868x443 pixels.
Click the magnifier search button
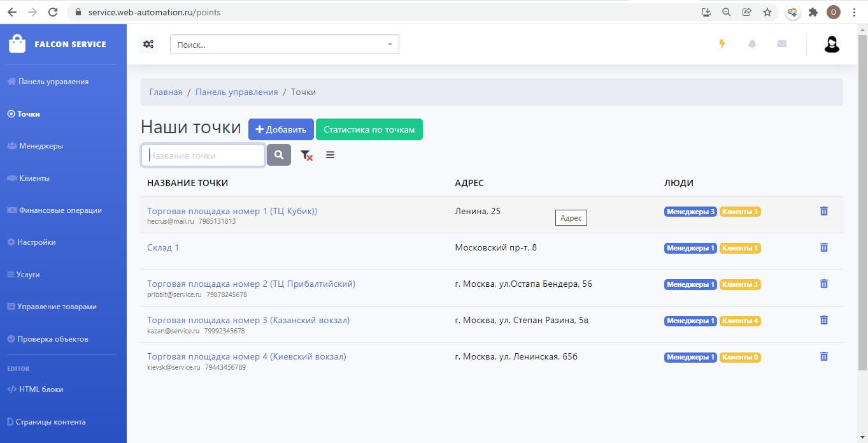point(279,155)
